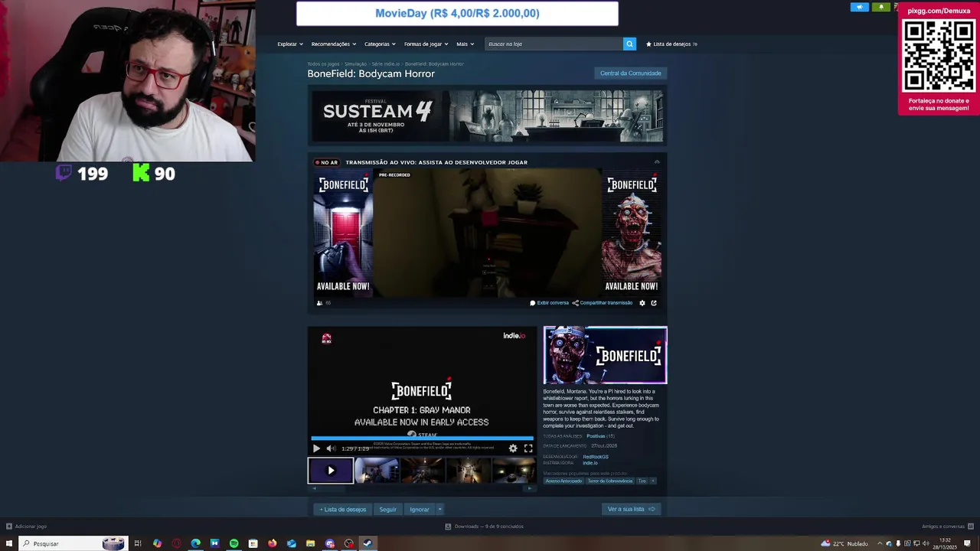This screenshot has height=551, width=980.
Task: Open the weather widget 22°C Nublado
Action: click(844, 543)
